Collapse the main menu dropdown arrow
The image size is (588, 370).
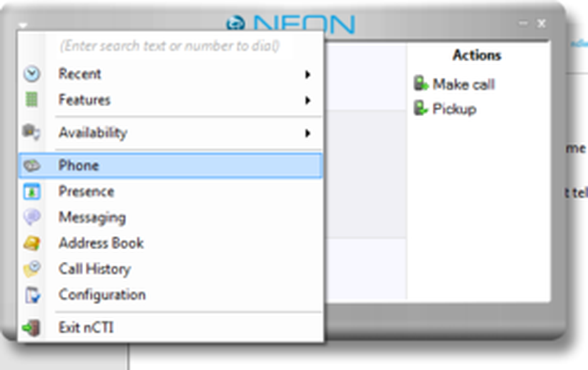(x=23, y=25)
